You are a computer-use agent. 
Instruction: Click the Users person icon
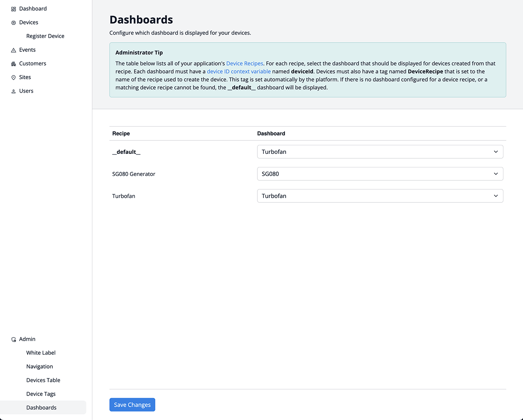[x=13, y=91]
